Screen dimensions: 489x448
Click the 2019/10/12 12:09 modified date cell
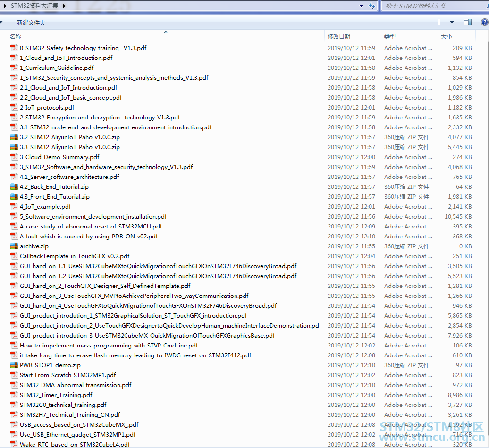point(352,227)
